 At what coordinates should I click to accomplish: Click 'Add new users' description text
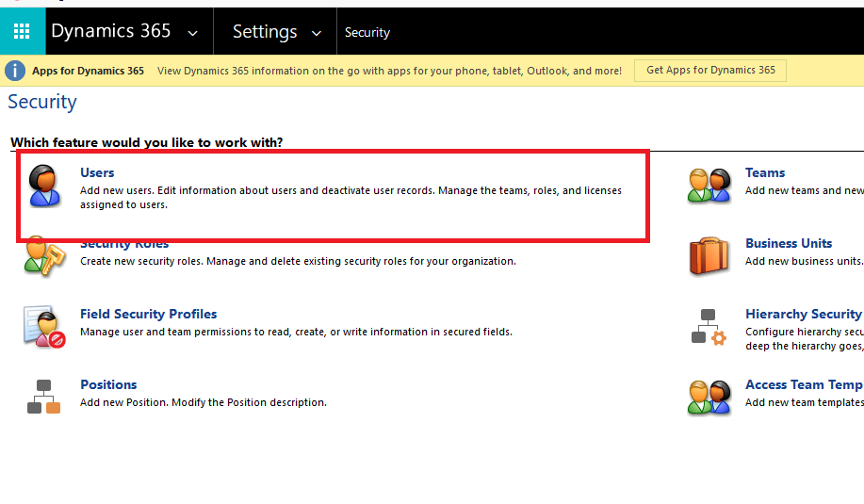coord(351,197)
